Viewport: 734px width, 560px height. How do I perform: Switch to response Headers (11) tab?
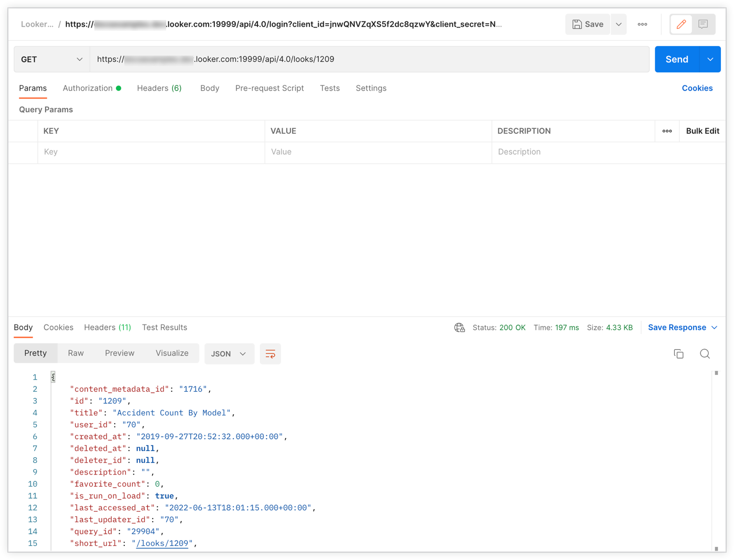107,328
